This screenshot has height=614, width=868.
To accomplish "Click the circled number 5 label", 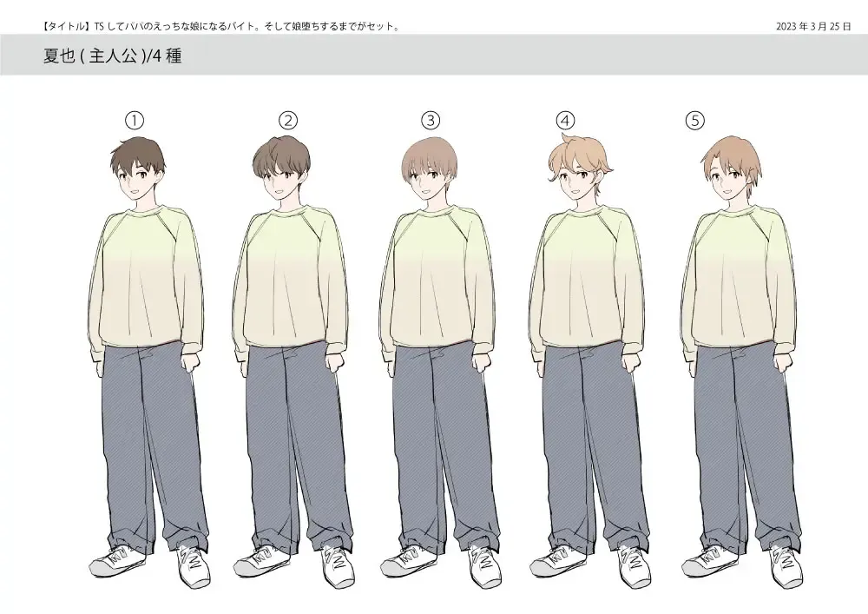I will (x=694, y=120).
